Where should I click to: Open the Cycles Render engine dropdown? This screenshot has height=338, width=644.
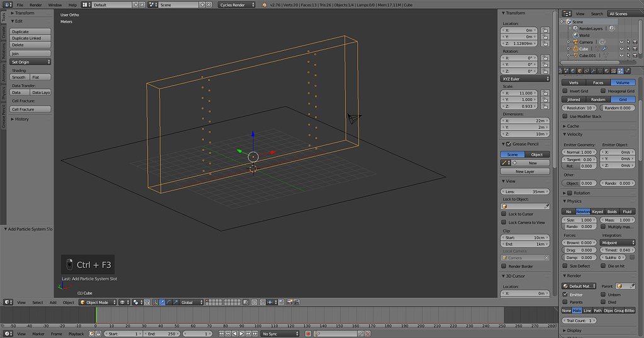(236, 5)
